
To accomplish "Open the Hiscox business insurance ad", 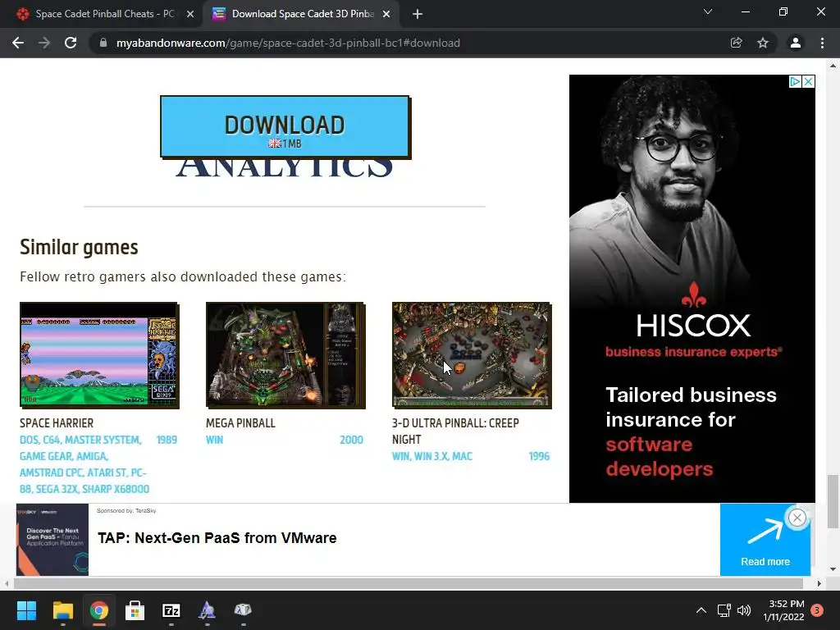I will [692, 288].
